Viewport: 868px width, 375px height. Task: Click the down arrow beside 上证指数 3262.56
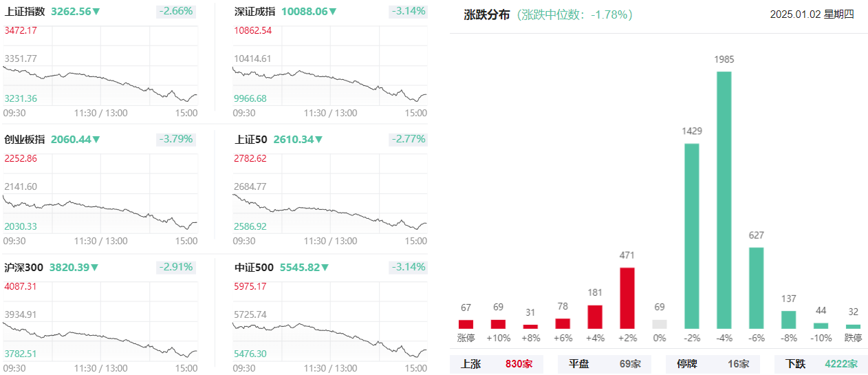96,12
